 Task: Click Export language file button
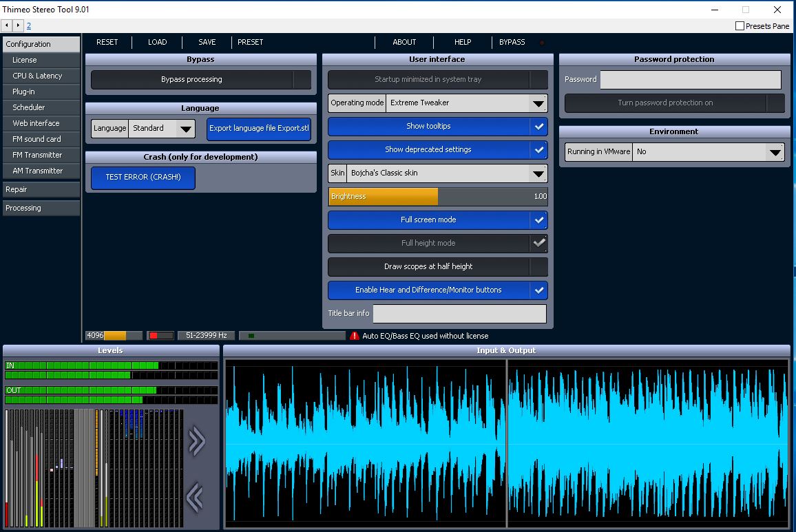pos(259,129)
